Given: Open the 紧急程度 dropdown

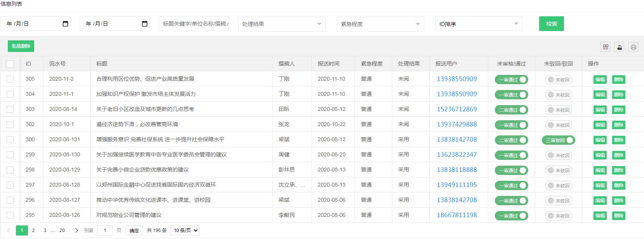Looking at the screenshot, I should pyautogui.click(x=380, y=24).
